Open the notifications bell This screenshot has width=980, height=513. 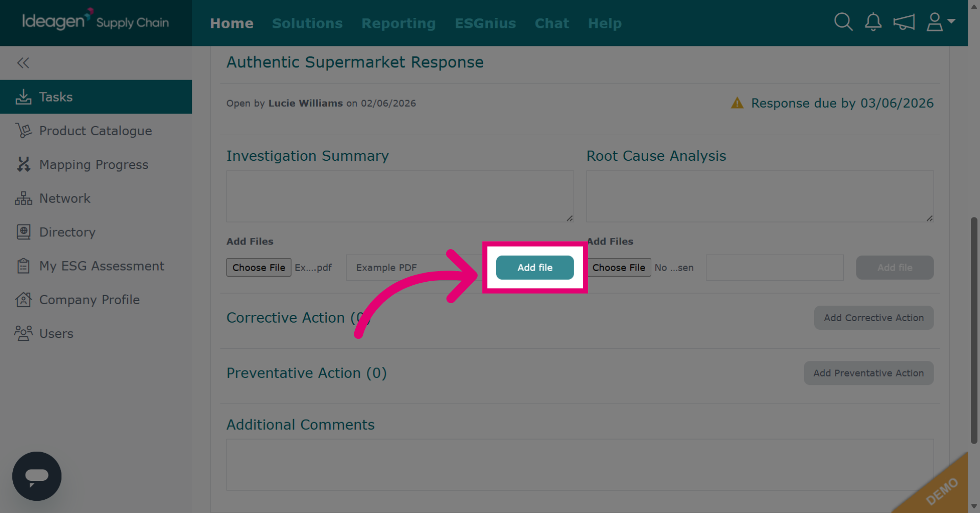873,22
